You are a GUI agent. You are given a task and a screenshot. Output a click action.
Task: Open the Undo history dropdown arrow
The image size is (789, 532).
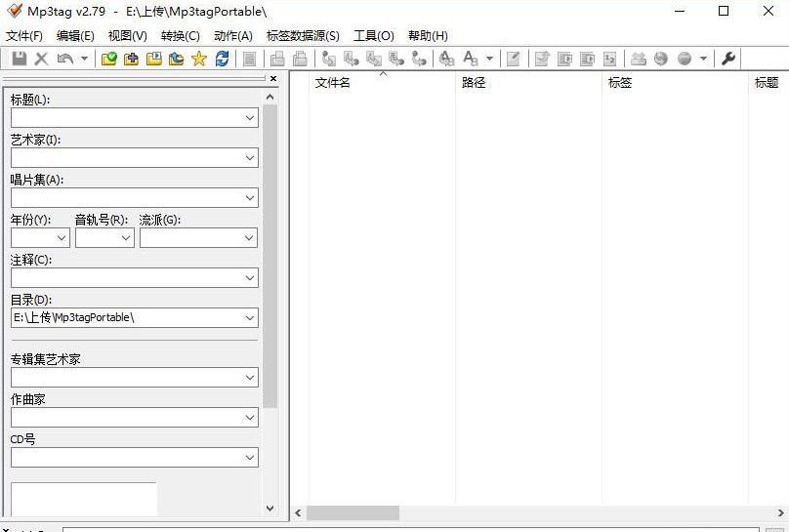[85, 59]
